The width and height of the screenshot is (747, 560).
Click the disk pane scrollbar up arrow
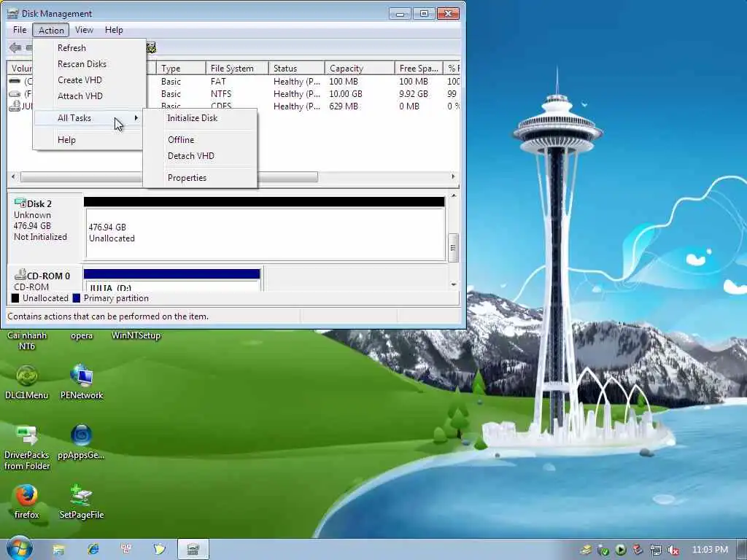(x=454, y=195)
